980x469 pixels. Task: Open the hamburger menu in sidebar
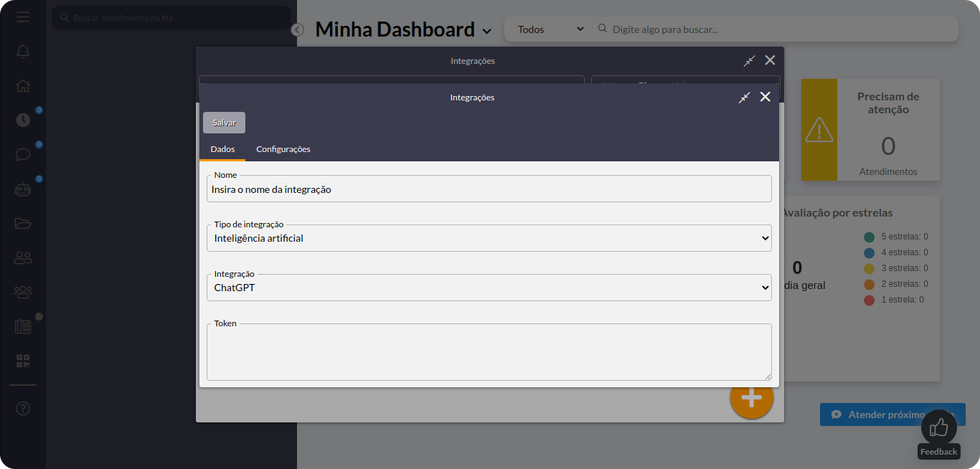(23, 16)
